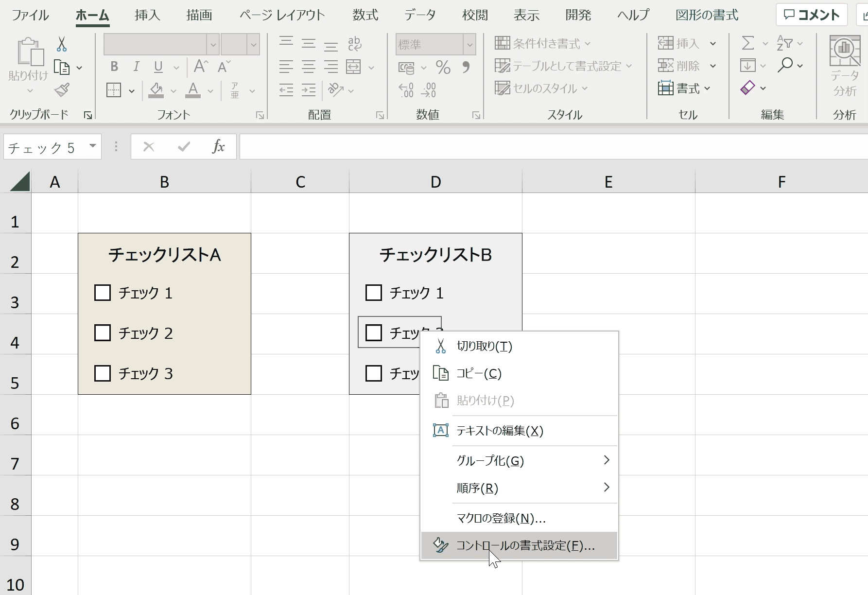Toggle Bold formatting button
This screenshot has width=868, height=595.
click(x=114, y=67)
